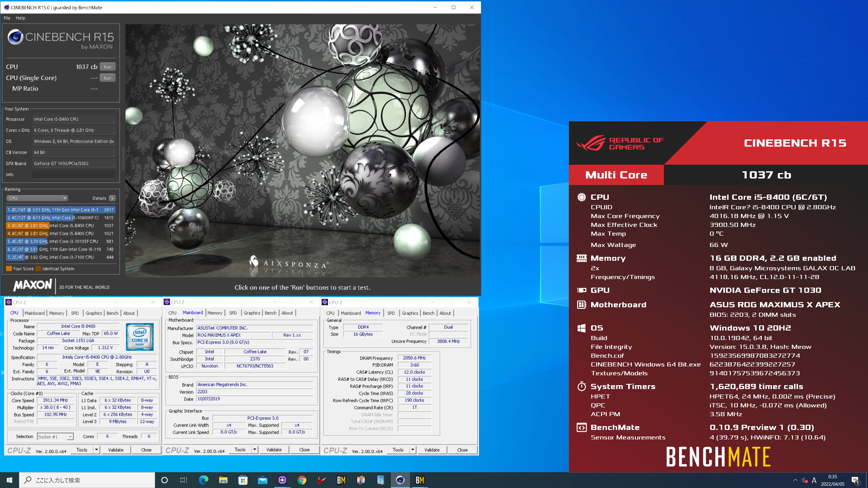Image resolution: width=868 pixels, height=488 pixels.
Task: Run the CPU multi-core test
Action: pos(108,67)
